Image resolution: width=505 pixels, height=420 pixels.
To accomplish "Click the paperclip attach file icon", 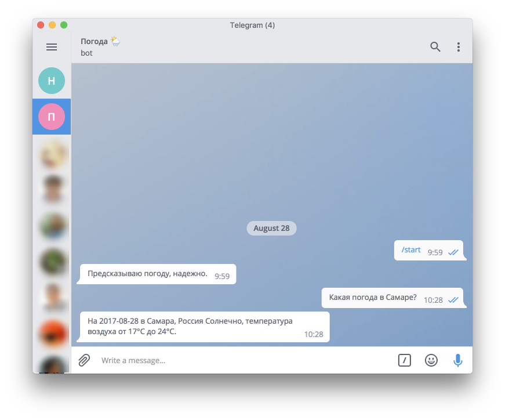I will [84, 360].
